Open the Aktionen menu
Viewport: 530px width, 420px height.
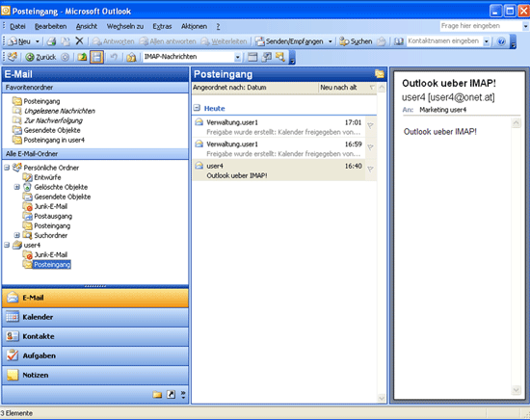[194, 26]
